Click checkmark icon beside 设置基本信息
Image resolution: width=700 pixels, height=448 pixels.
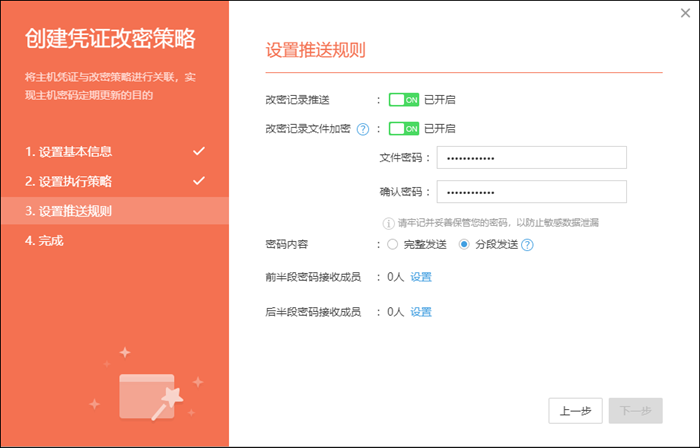click(198, 151)
